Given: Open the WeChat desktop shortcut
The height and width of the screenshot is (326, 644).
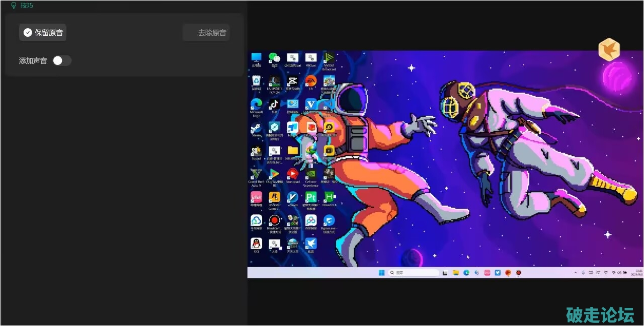Looking at the screenshot, I should coord(274,58).
